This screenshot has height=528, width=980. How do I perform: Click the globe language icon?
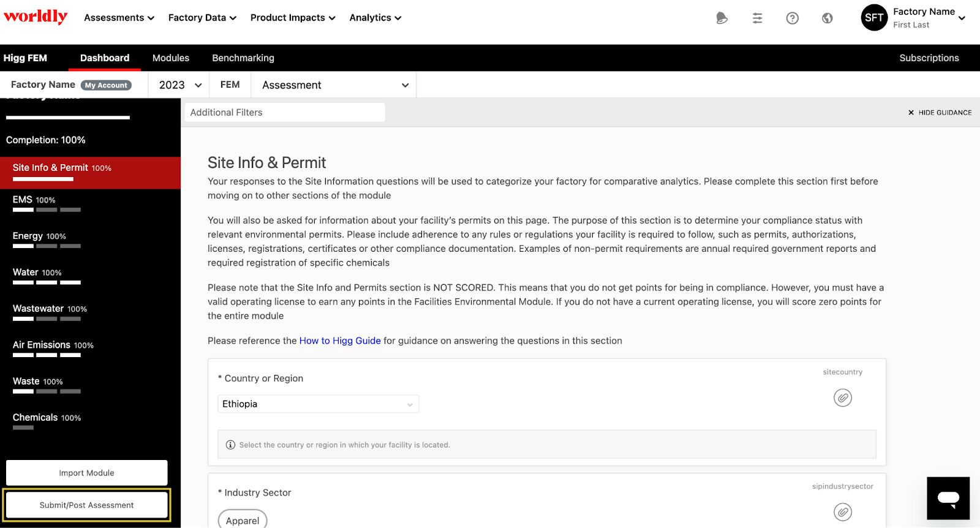(827, 18)
